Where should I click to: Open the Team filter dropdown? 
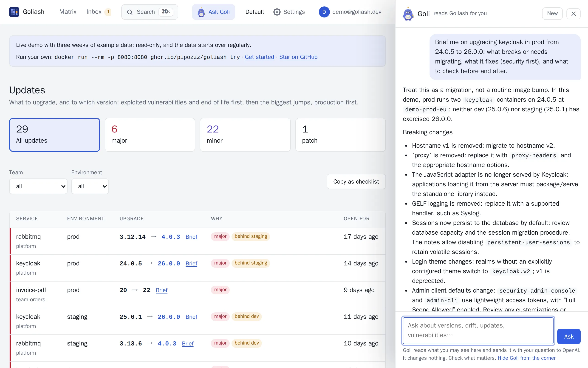[38, 186]
